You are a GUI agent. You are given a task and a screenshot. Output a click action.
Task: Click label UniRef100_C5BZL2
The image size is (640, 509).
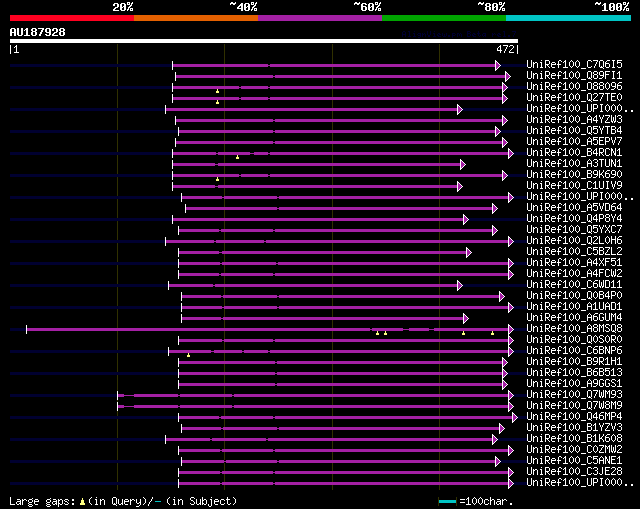coord(574,251)
